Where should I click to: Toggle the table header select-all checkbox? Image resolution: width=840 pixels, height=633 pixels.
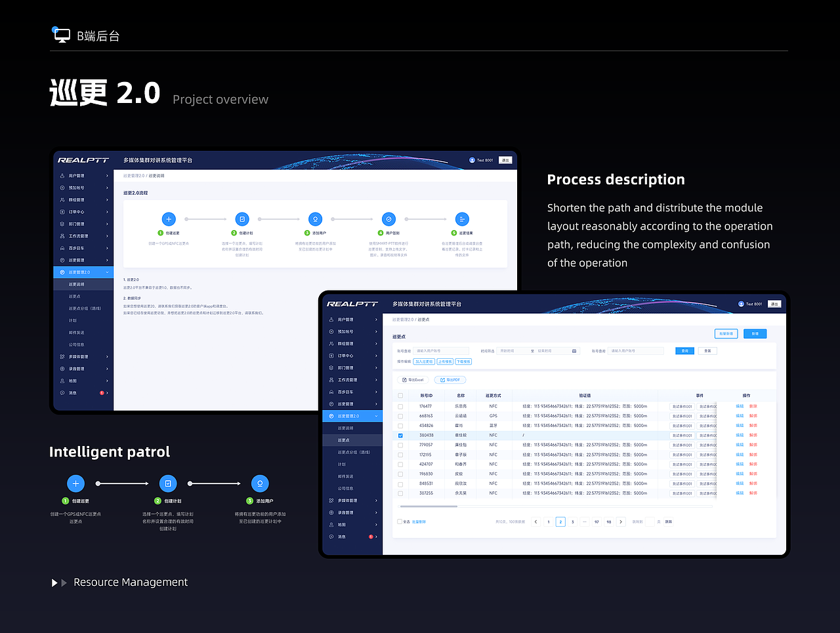400,396
